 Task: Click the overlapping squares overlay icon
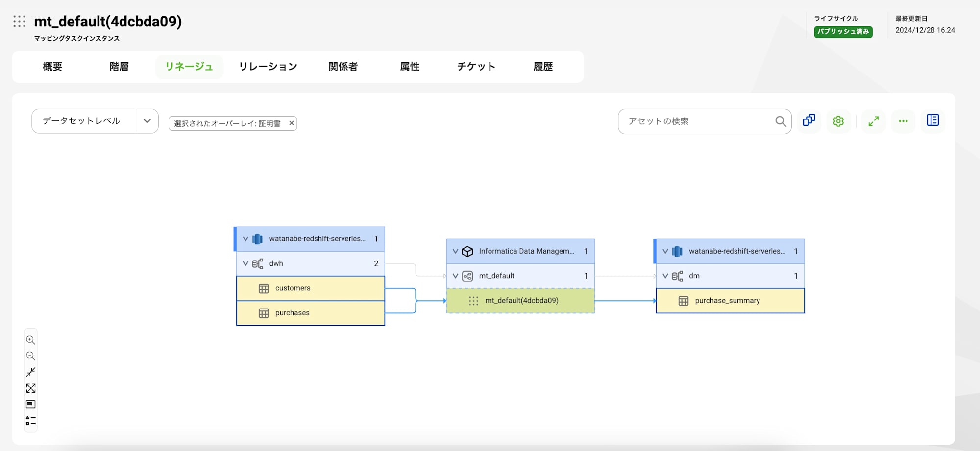click(x=809, y=120)
